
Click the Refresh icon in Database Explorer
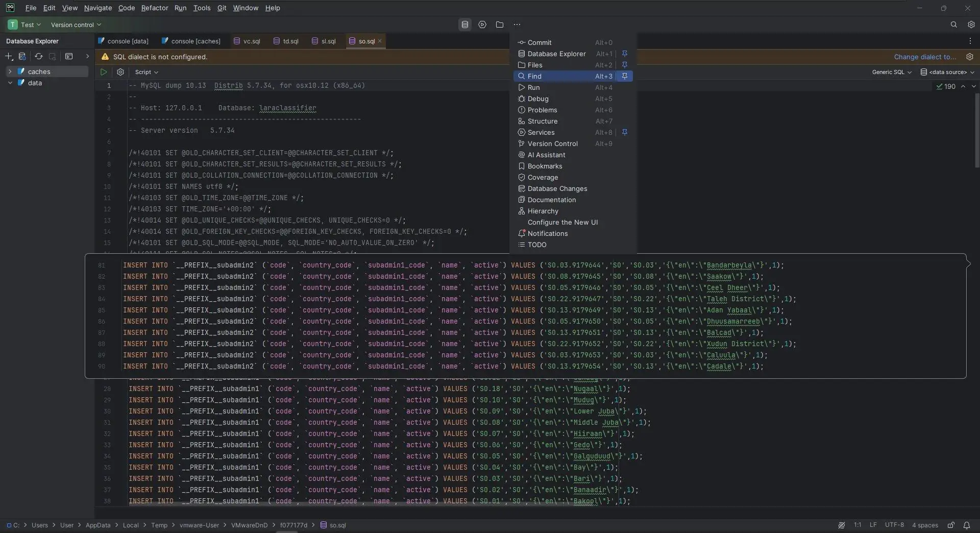pyautogui.click(x=38, y=57)
